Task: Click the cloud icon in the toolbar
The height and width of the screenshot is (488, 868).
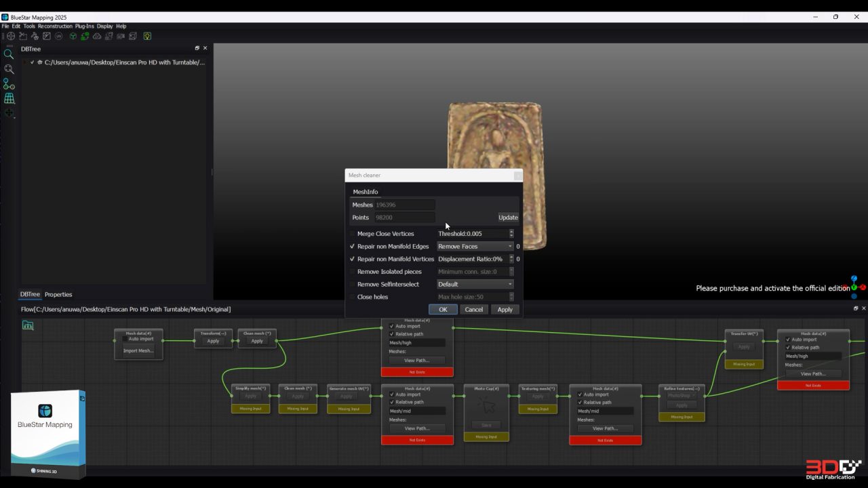Action: click(97, 36)
